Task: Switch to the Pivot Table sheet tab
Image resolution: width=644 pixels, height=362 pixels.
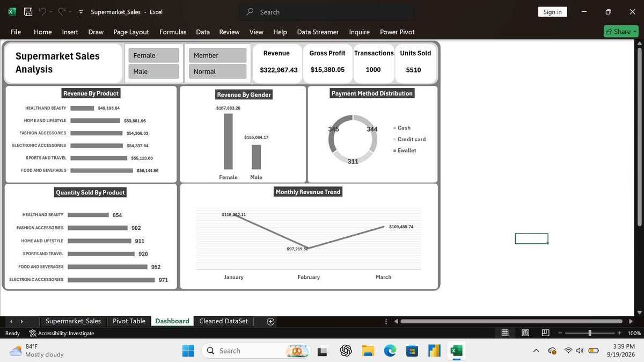Action: (x=129, y=321)
